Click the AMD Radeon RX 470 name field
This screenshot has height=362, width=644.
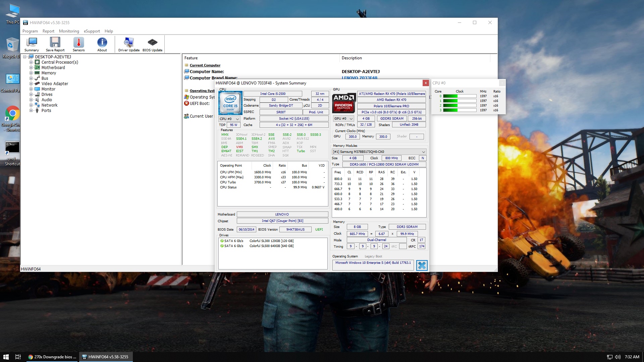(391, 100)
